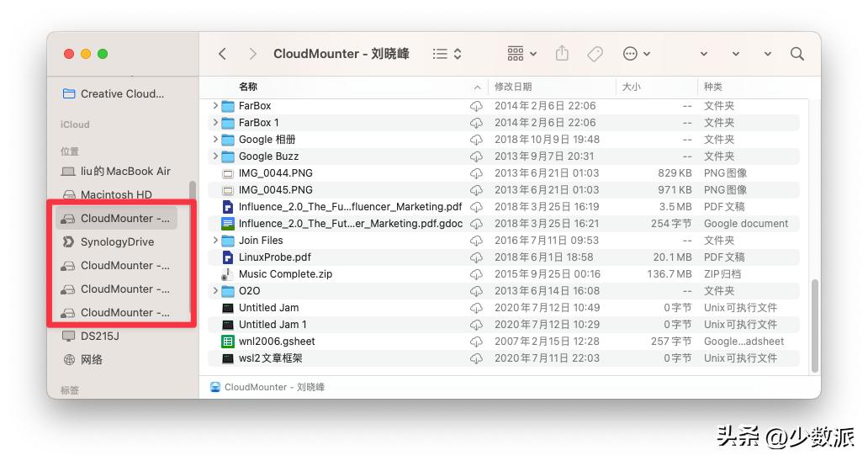Click the Google document kind cell
This screenshot has width=868, height=461.
[746, 224]
